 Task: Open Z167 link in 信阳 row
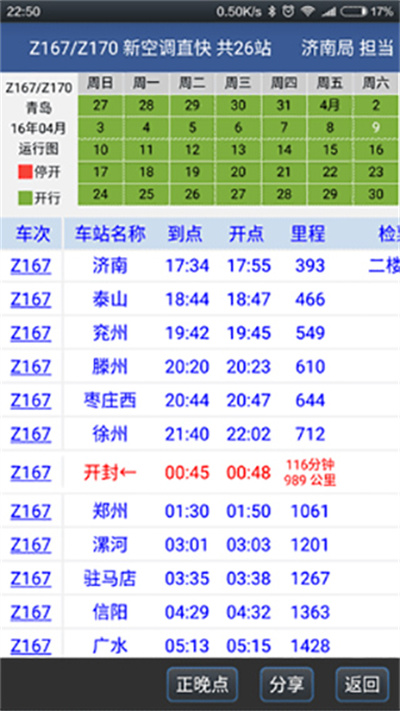31,612
